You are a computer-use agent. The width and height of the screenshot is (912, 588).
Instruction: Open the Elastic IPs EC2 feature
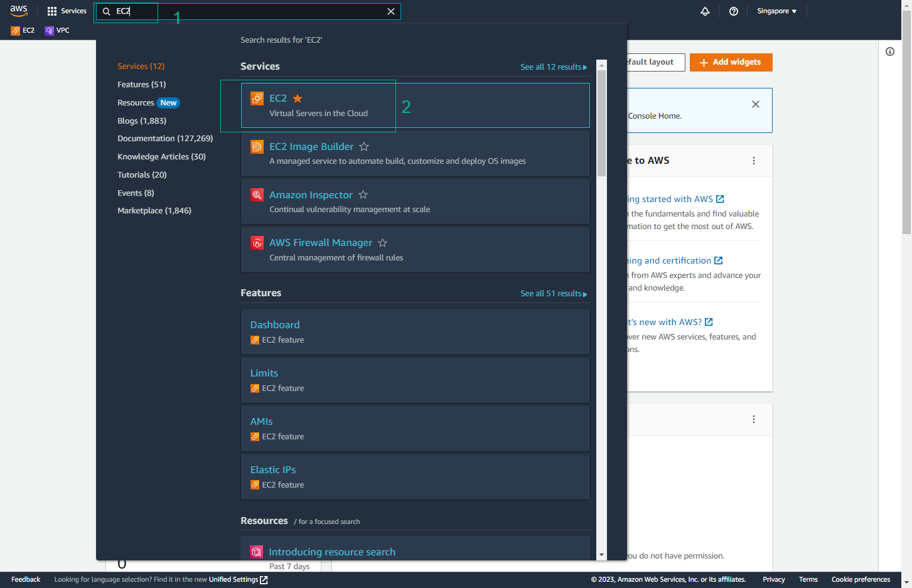(273, 470)
